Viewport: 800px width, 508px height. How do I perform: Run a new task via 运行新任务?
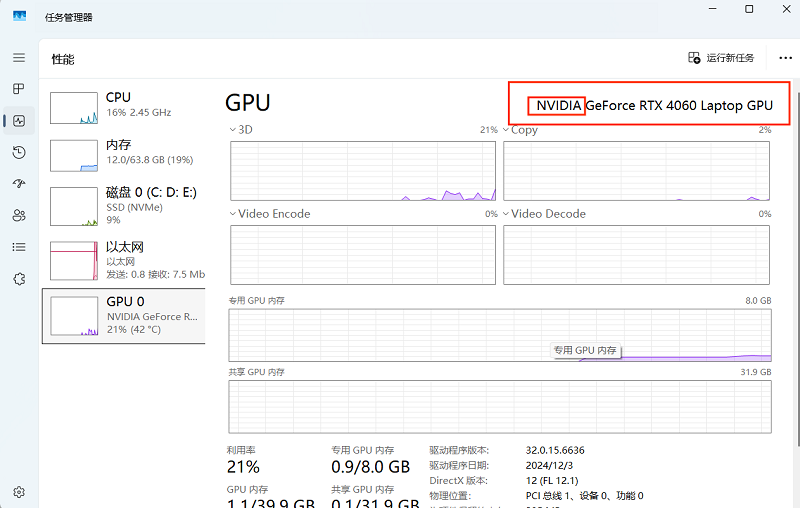(x=721, y=58)
